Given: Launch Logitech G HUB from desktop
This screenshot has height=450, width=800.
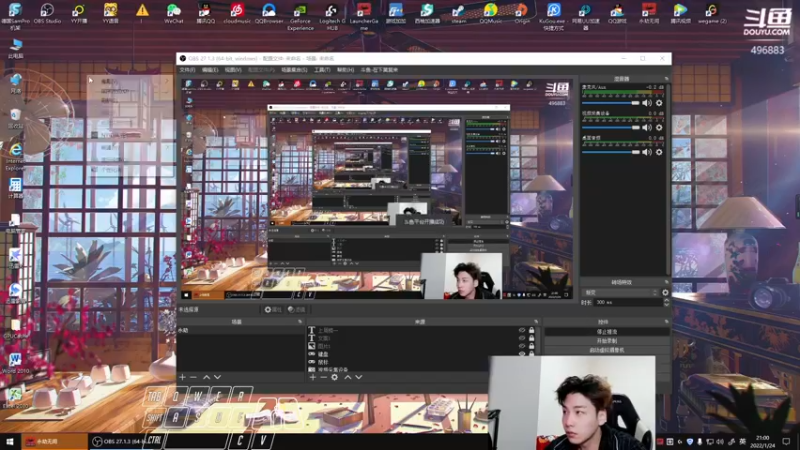Looking at the screenshot, I should click(332, 16).
